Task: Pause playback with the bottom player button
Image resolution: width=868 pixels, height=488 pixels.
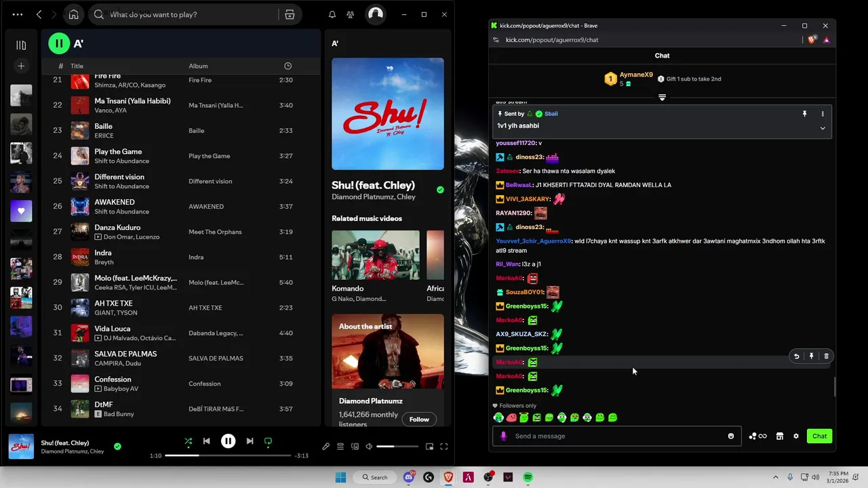Action: (229, 441)
